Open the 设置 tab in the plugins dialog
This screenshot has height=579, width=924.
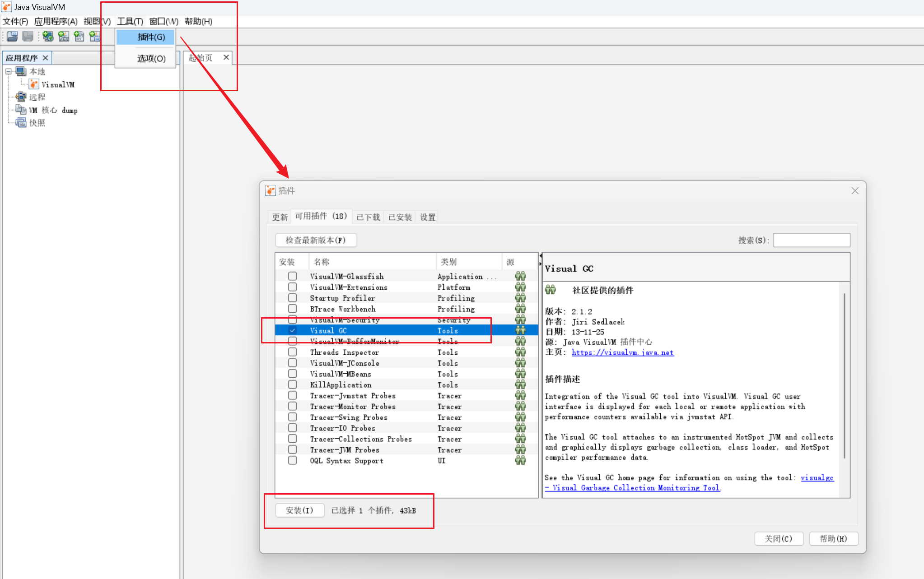pyautogui.click(x=428, y=217)
